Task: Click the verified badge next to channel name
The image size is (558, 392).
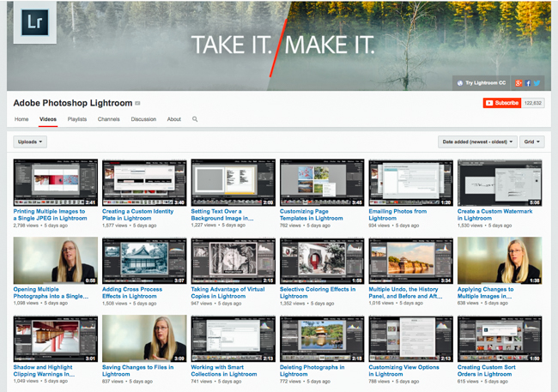Action: click(x=137, y=103)
